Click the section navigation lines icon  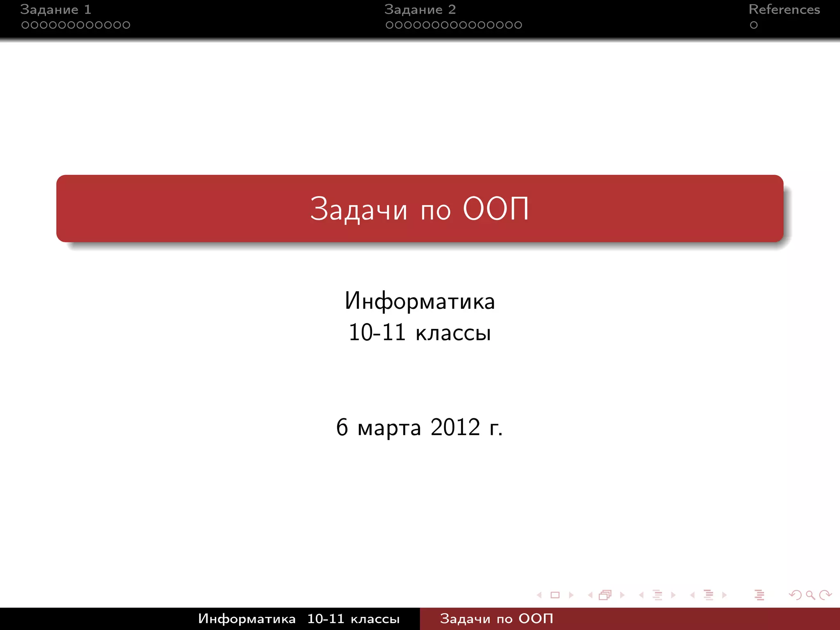coord(708,595)
